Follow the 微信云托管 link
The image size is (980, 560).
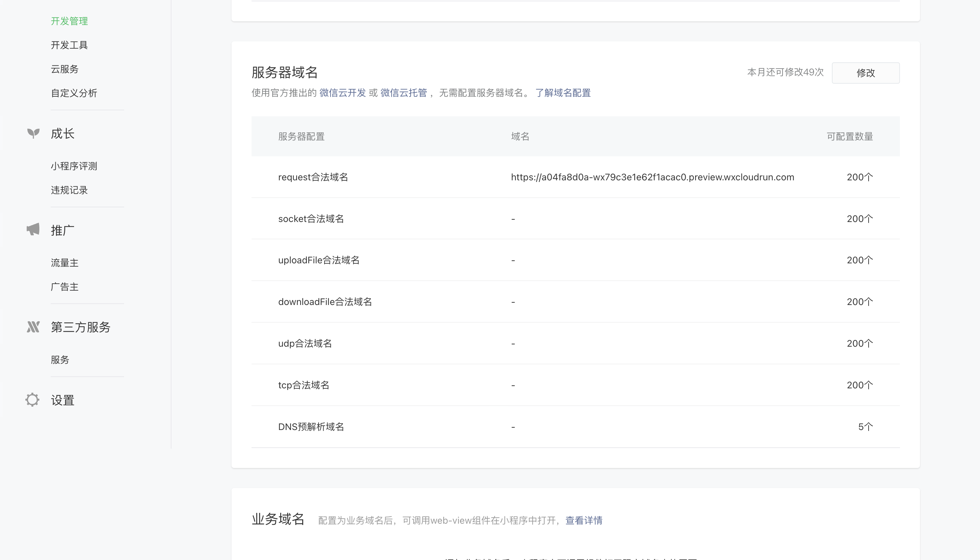click(x=404, y=93)
